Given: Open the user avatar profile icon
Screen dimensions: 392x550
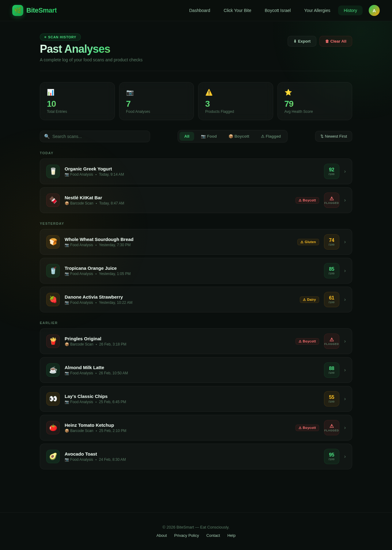Looking at the screenshot, I should 374,10.
